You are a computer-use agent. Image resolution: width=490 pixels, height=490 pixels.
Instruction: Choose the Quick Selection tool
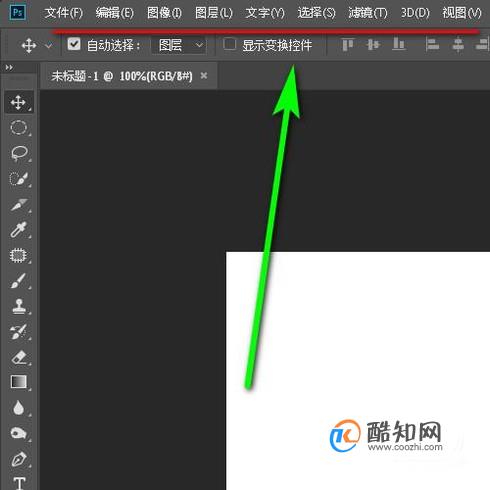tap(19, 179)
